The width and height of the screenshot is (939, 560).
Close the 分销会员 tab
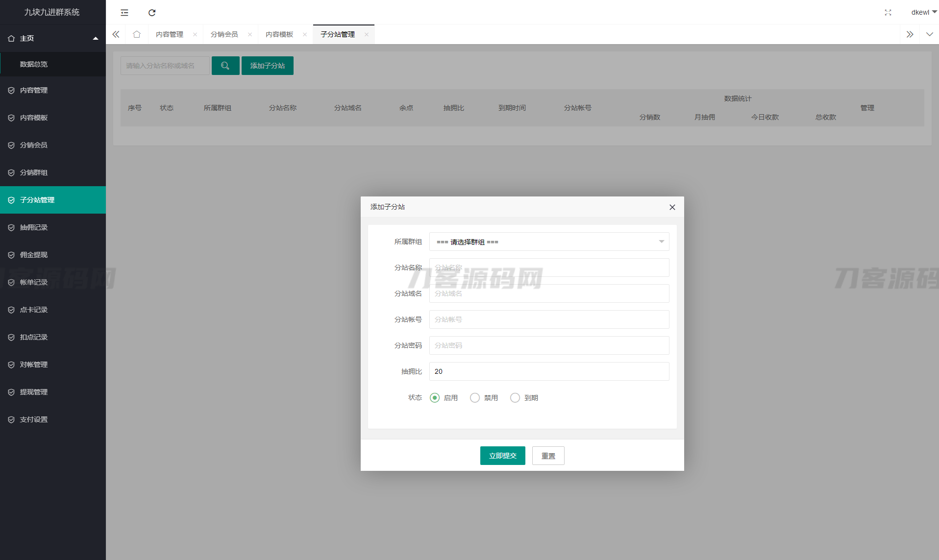[x=250, y=34]
